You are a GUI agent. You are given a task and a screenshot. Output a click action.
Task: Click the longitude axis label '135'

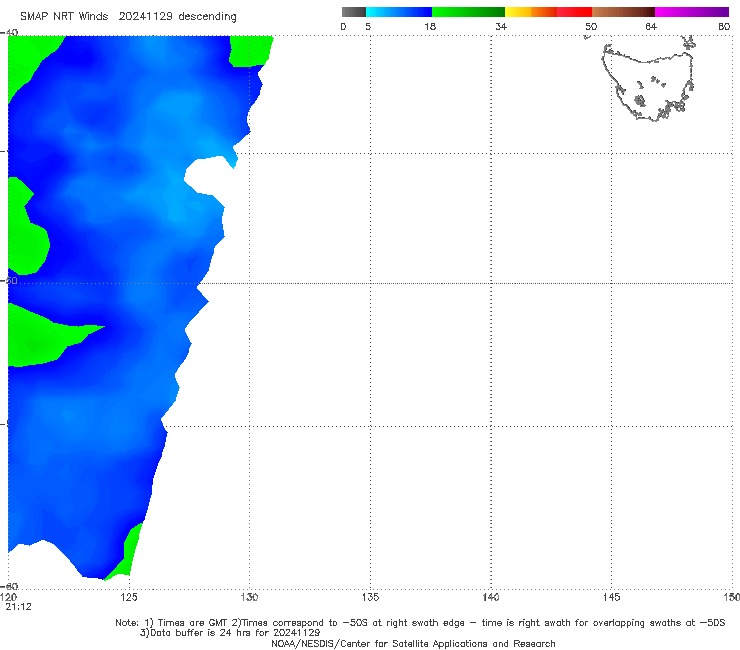click(370, 598)
